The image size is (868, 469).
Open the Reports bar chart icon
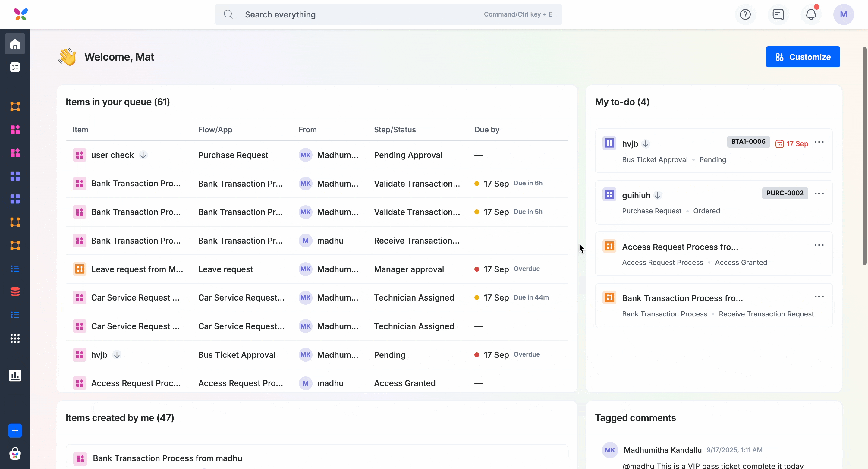coord(15,375)
